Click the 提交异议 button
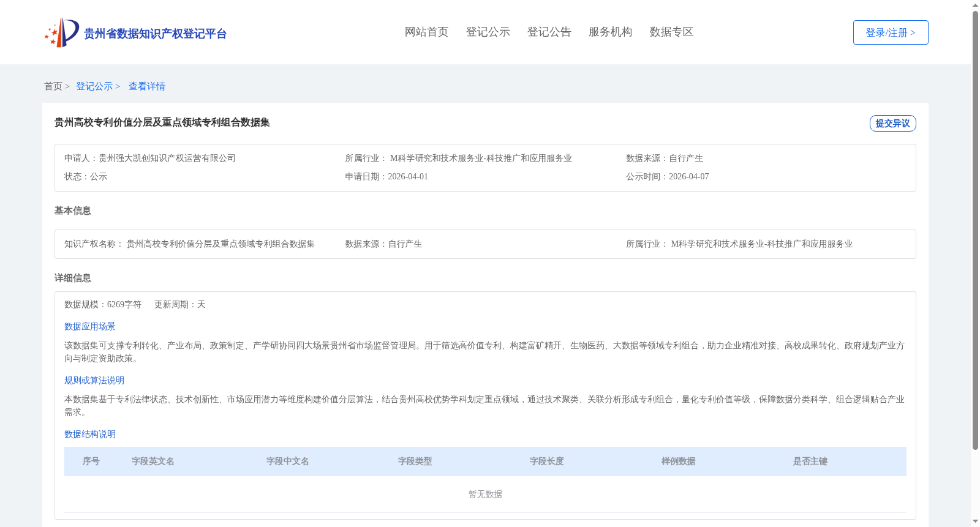980x527 pixels. (892, 123)
